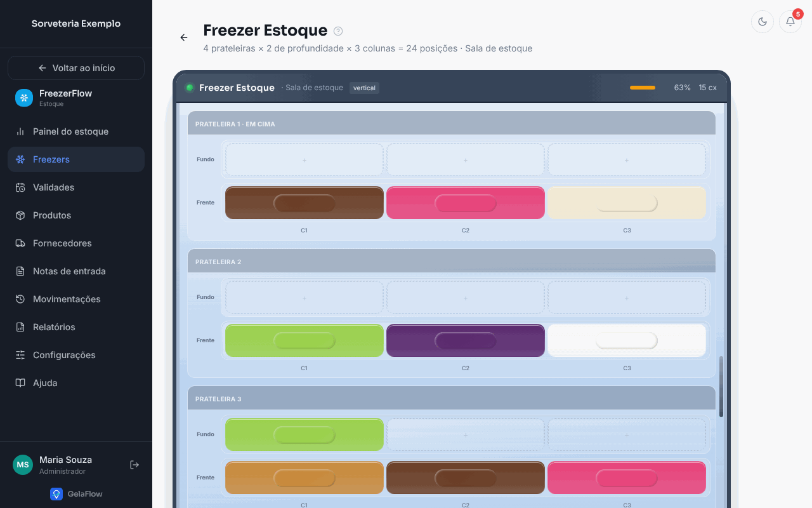Select Freezers in the sidebar

[x=76, y=159]
